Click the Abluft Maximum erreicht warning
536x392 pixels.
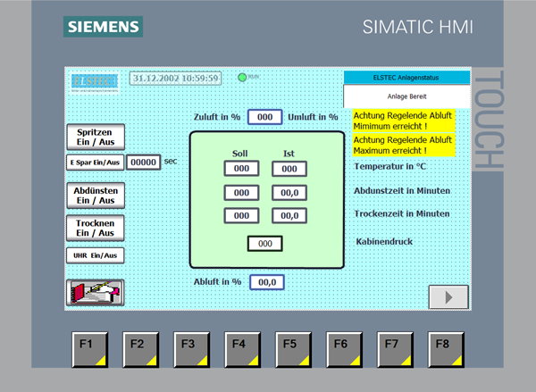pos(404,146)
